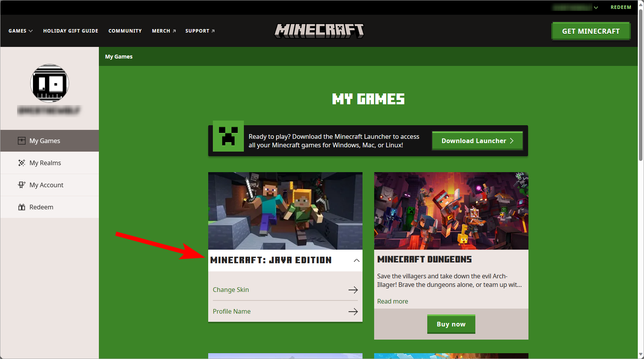Click the Minecraft: Java Edition artwork
Viewport: 644px width, 359px height.
285,211
